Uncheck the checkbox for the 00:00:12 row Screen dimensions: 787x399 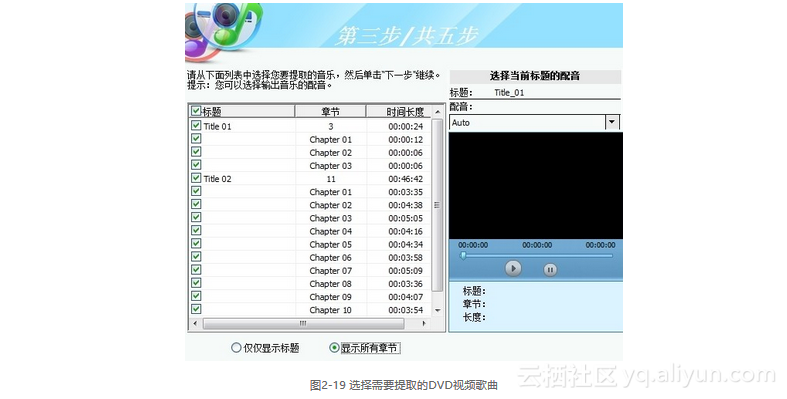tap(196, 139)
